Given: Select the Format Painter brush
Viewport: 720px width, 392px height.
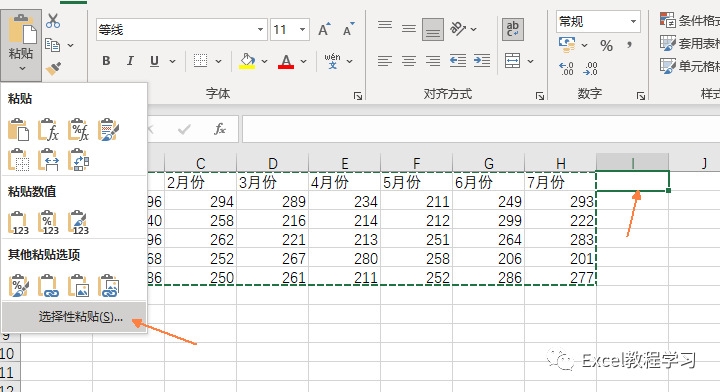Looking at the screenshot, I should pyautogui.click(x=53, y=69).
